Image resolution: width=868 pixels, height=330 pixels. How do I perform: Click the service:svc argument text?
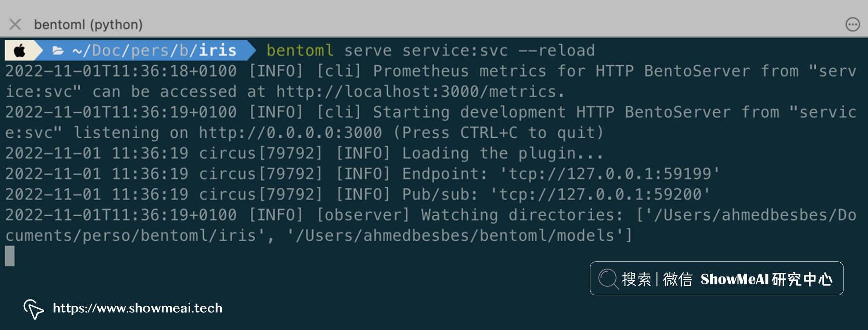(x=455, y=51)
